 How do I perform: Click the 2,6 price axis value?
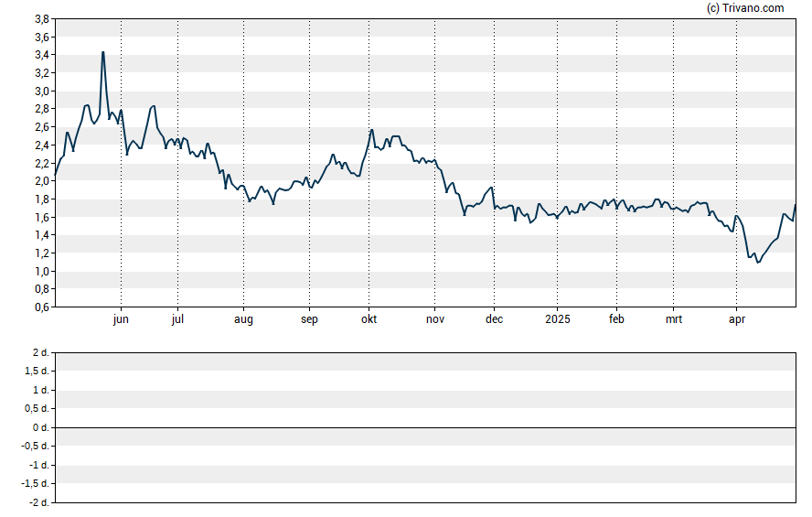[x=42, y=127]
